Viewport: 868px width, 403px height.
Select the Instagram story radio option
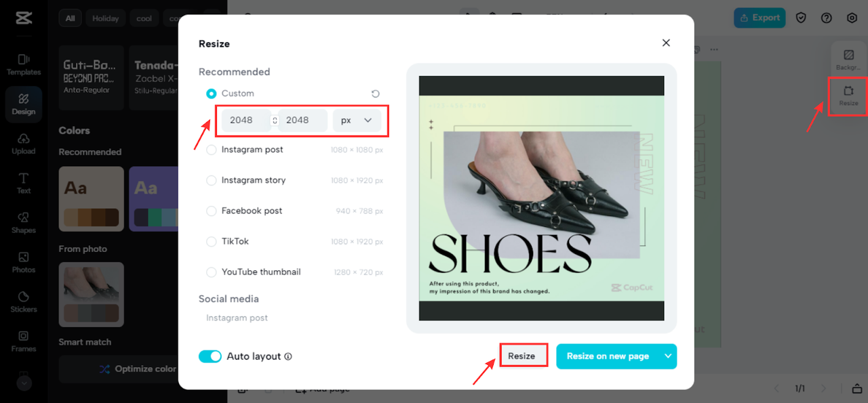[212, 180]
